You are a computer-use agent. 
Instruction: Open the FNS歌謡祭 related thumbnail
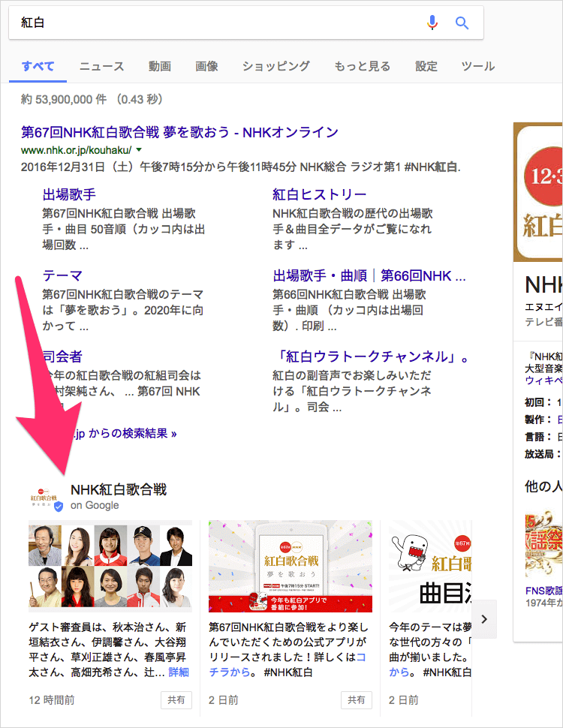pos(544,545)
